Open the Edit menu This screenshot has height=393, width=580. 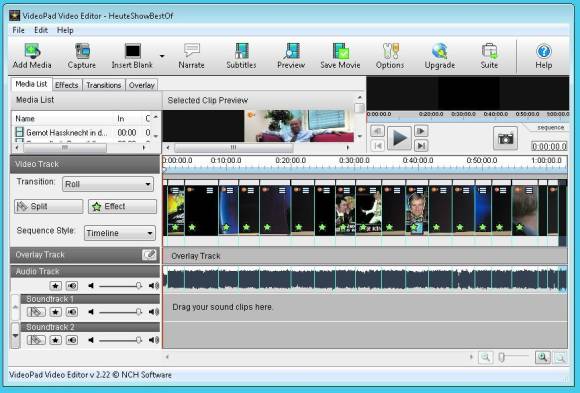click(x=41, y=30)
